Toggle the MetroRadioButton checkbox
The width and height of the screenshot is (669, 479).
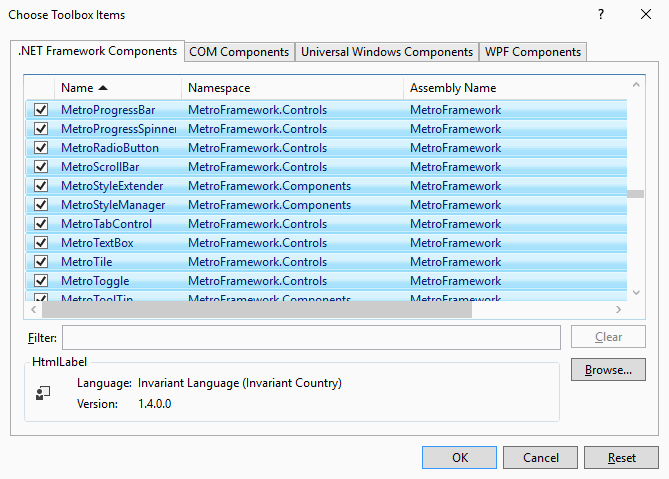41,147
